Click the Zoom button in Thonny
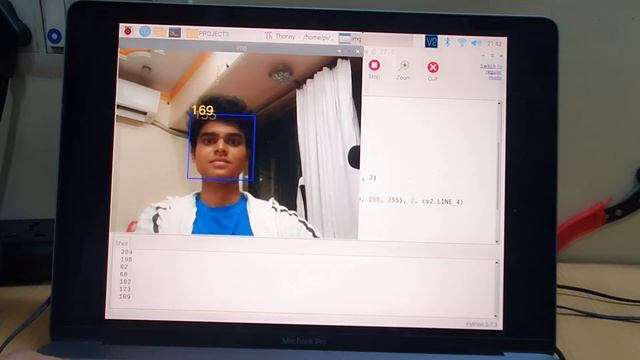This screenshot has width=640, height=360. 403,71
